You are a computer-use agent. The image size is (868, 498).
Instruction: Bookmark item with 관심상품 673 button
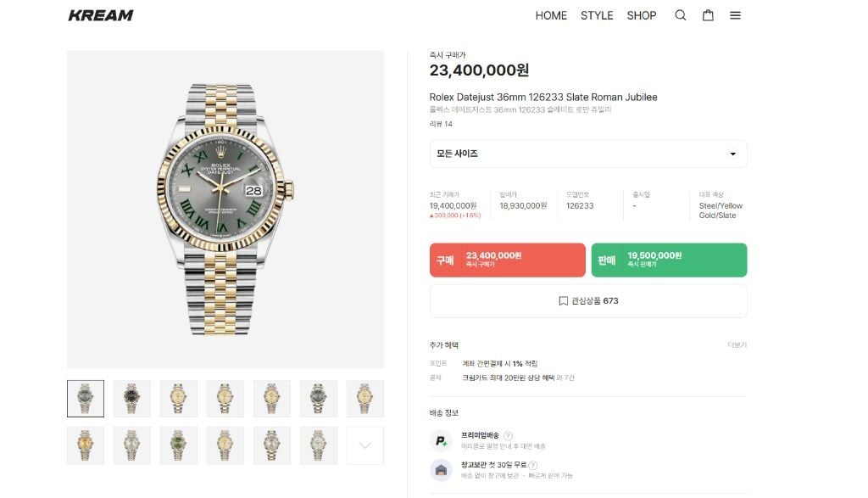click(x=588, y=301)
